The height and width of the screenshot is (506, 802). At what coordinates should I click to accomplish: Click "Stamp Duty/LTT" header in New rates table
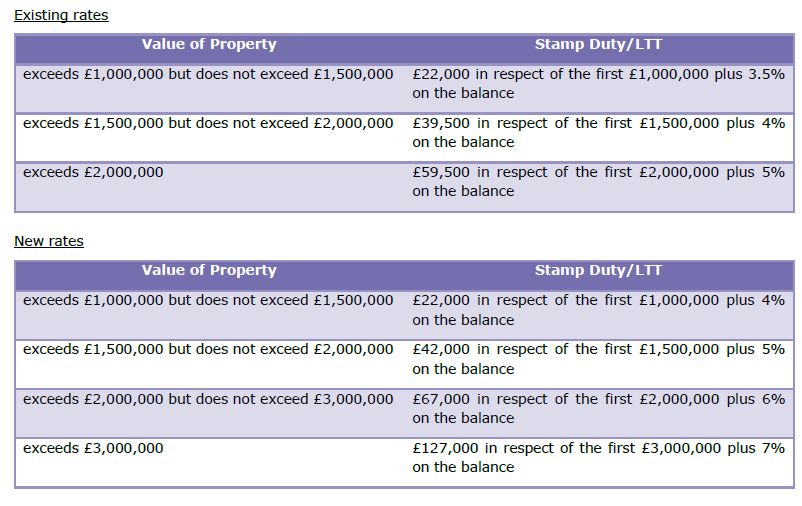tap(598, 270)
